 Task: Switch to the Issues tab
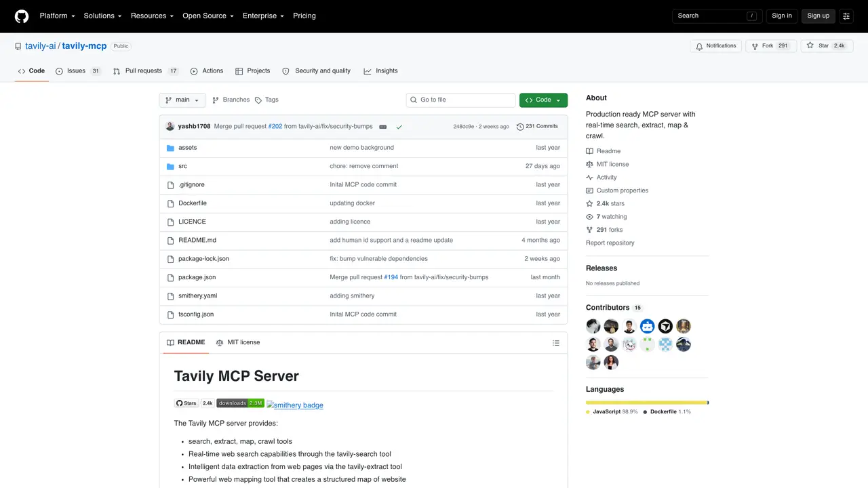(78, 71)
